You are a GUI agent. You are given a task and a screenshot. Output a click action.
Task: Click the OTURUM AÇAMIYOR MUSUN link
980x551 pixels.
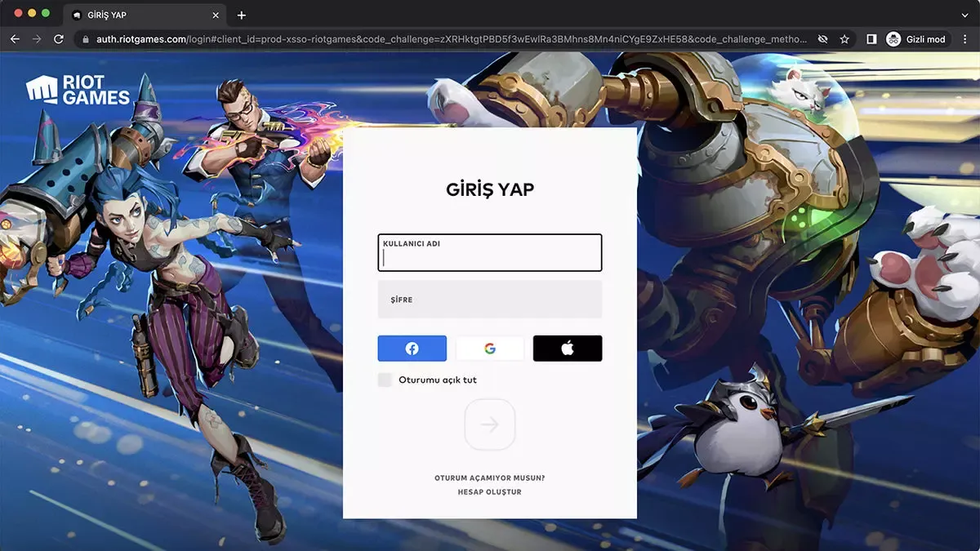(489, 477)
